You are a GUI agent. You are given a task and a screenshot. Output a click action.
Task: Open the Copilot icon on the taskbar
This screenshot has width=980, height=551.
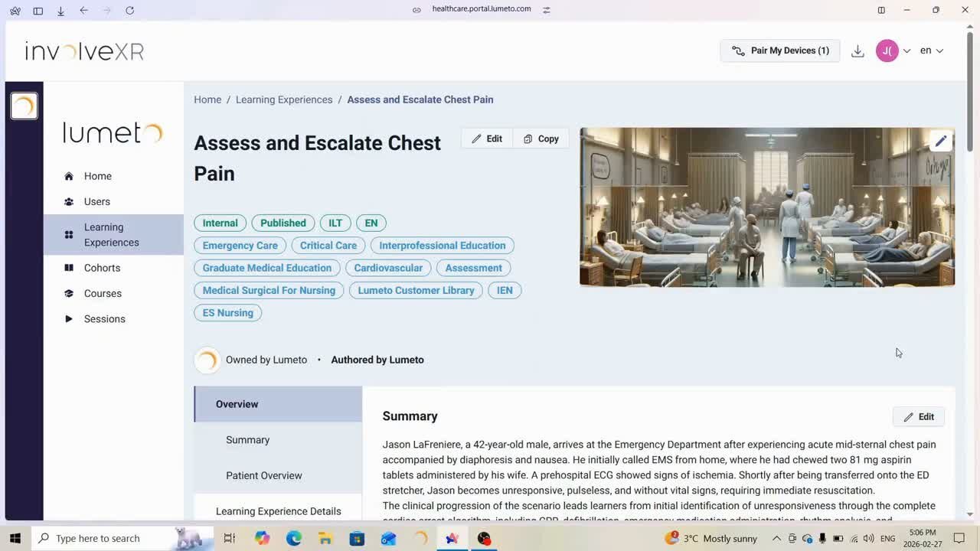tap(263, 538)
